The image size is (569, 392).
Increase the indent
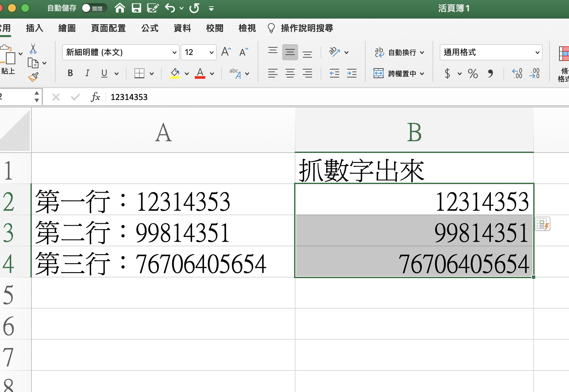352,73
